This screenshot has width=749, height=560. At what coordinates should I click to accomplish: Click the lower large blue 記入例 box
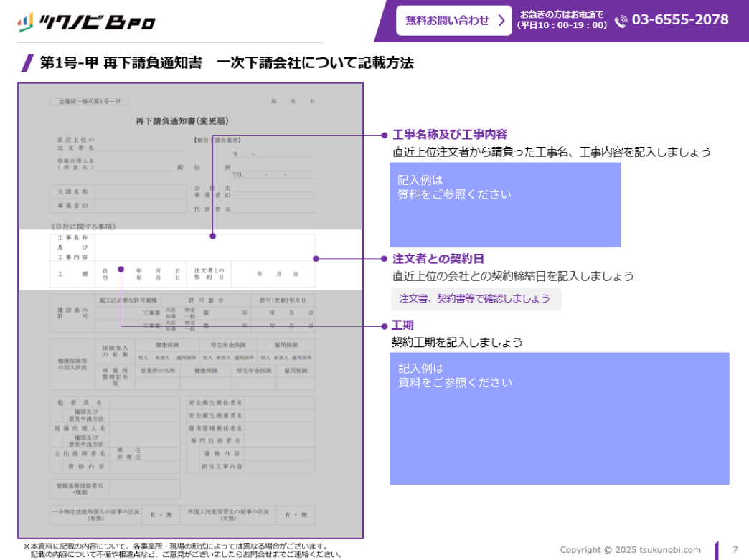tap(560, 419)
